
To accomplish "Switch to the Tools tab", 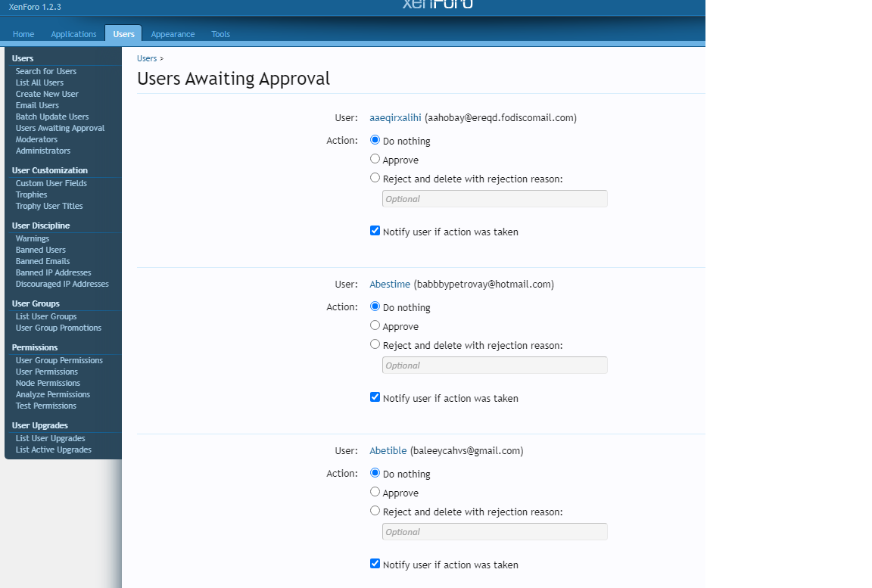I will 221,34.
